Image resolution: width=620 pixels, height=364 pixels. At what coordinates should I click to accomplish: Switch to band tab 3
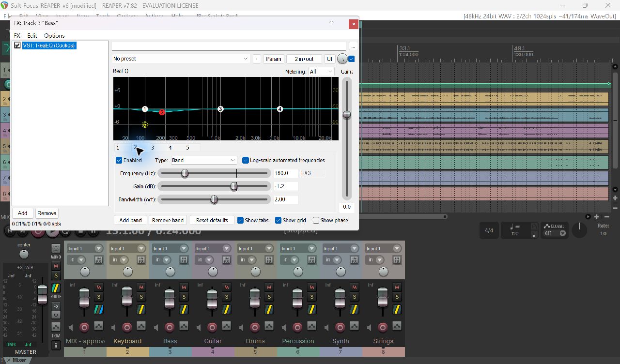click(153, 148)
